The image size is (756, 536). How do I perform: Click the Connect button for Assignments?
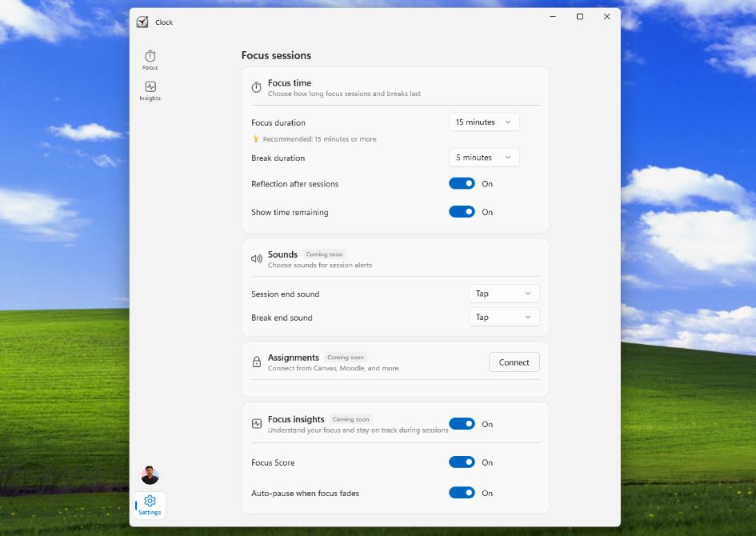(x=514, y=362)
